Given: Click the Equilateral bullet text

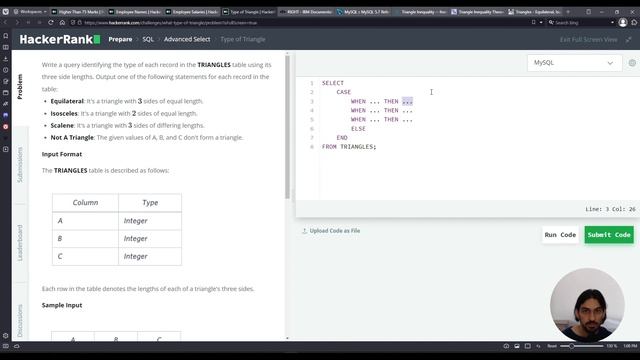Looking at the screenshot, I should coord(127,101).
